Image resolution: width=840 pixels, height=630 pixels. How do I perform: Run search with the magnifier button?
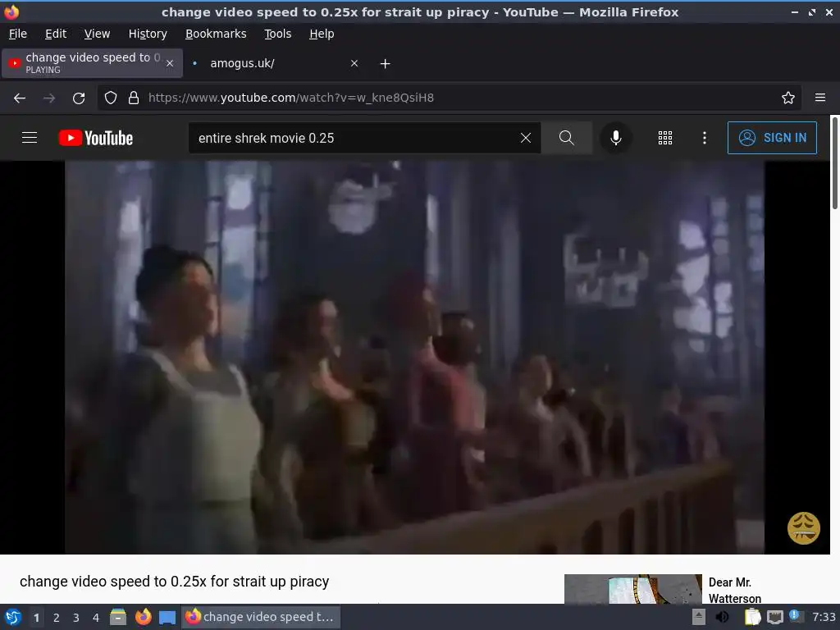coord(566,138)
